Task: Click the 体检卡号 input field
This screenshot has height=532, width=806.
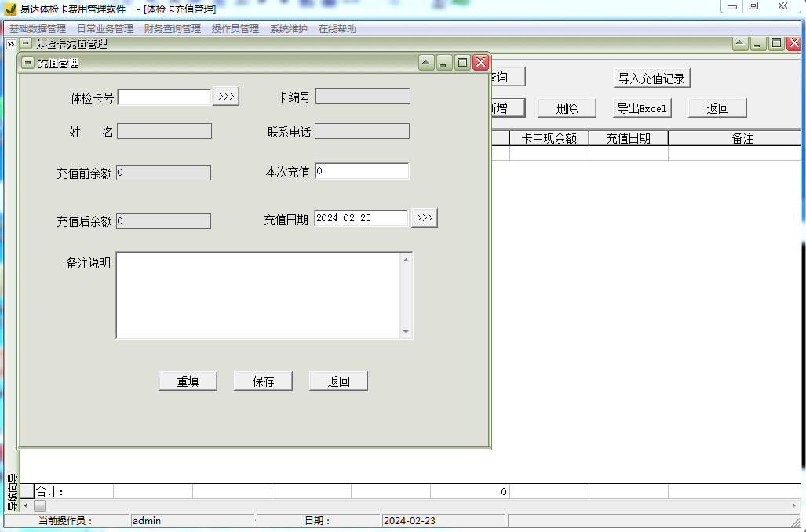Action: point(165,97)
